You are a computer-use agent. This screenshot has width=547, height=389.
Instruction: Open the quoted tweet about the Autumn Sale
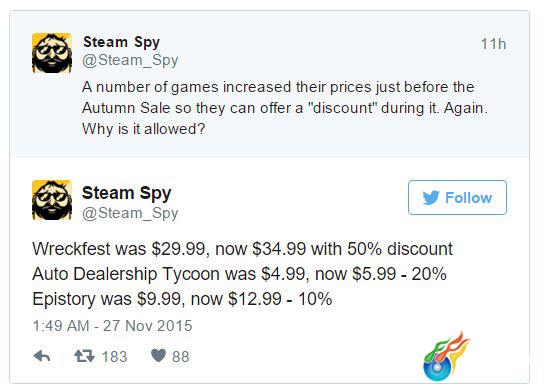pos(269,84)
